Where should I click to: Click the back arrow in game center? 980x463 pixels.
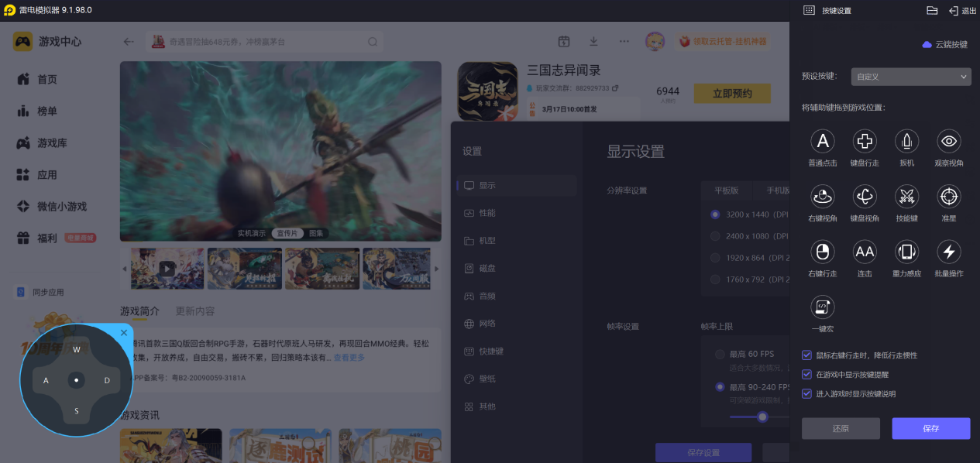129,42
